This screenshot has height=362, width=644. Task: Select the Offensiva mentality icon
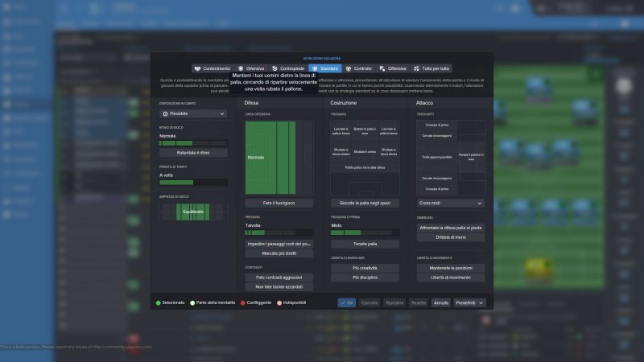click(382, 68)
